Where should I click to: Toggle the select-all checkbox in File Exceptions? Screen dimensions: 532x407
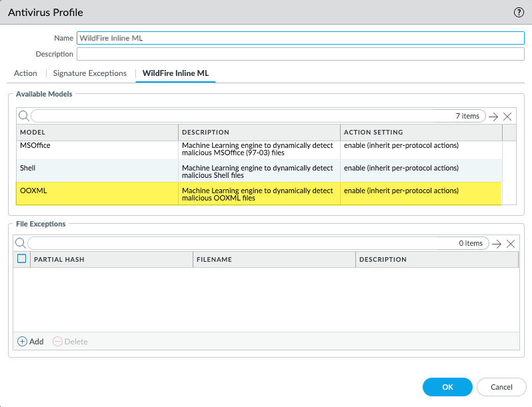click(x=22, y=259)
